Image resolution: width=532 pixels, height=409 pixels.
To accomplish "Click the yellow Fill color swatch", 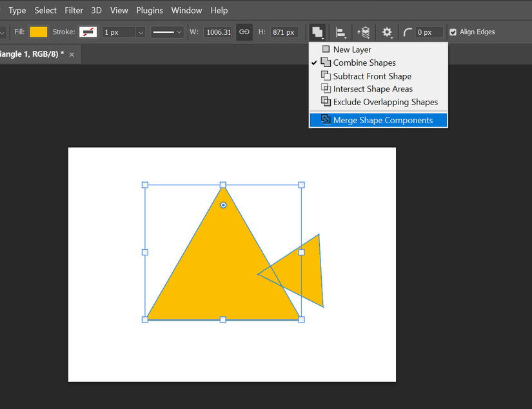I will (38, 31).
